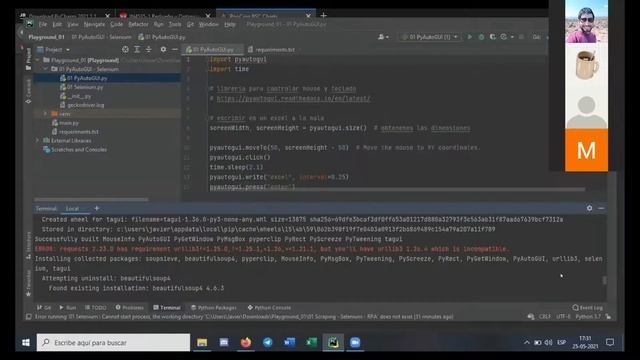Open the Event Log
Image resolution: width=640 pixels, height=360 pixels.
pos(587,307)
